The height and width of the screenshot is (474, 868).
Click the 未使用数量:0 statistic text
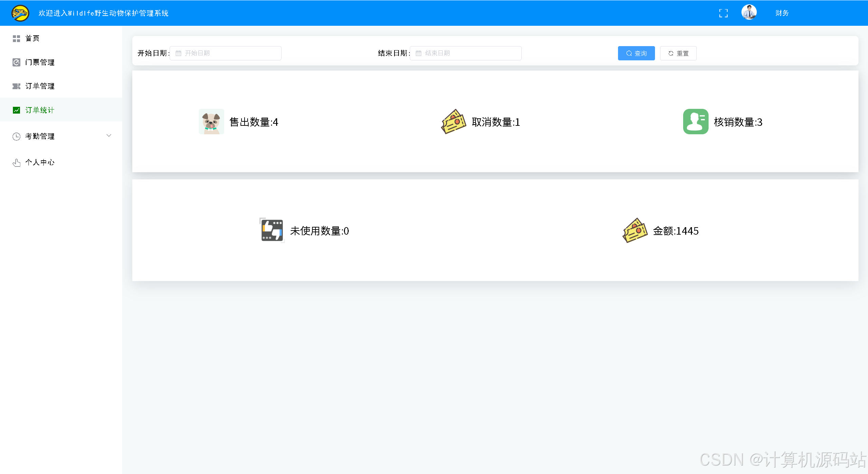pos(320,231)
